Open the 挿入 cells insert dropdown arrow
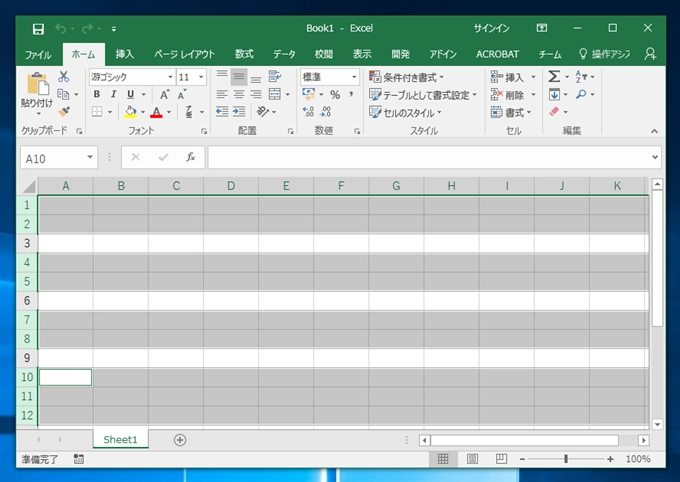Screen dimensions: 680x482 pyautogui.click(x=533, y=77)
